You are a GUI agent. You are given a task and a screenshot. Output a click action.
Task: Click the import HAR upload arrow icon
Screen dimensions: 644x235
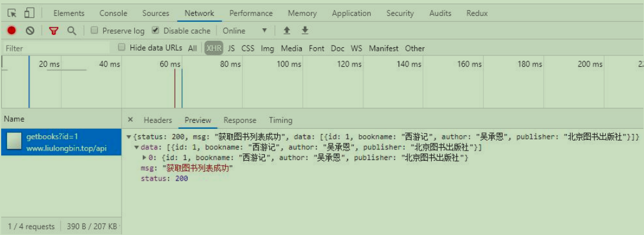tap(287, 31)
